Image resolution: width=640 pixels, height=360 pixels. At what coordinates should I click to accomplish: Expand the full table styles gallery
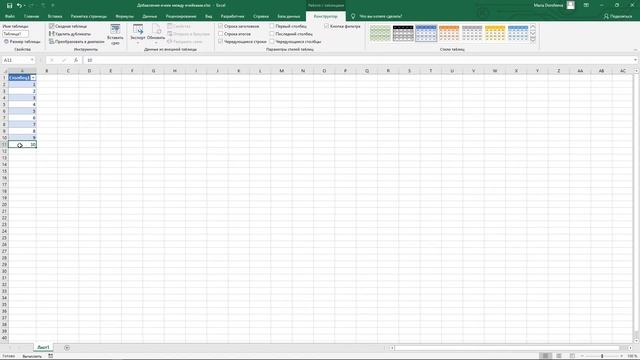point(533,40)
